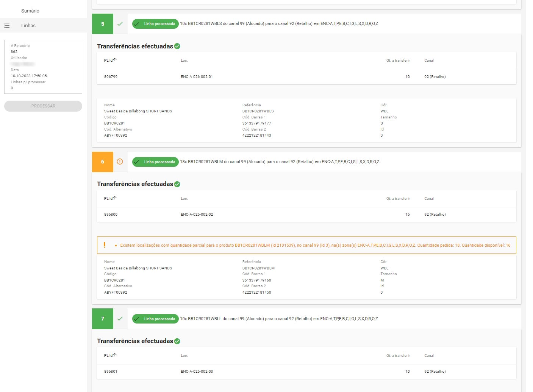The height and width of the screenshot is (392, 533).
Task: Click the exclamation icon in the orange warning box
Action: (105, 245)
